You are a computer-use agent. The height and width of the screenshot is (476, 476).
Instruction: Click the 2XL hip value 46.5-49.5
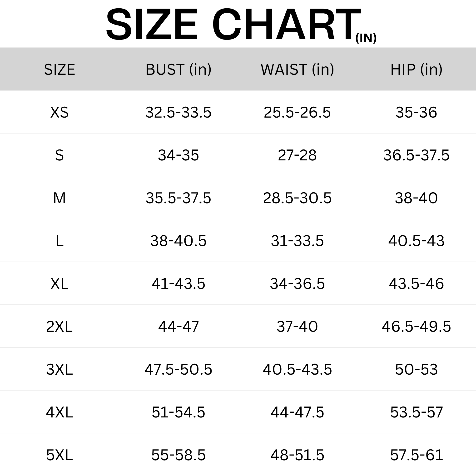[x=416, y=327]
